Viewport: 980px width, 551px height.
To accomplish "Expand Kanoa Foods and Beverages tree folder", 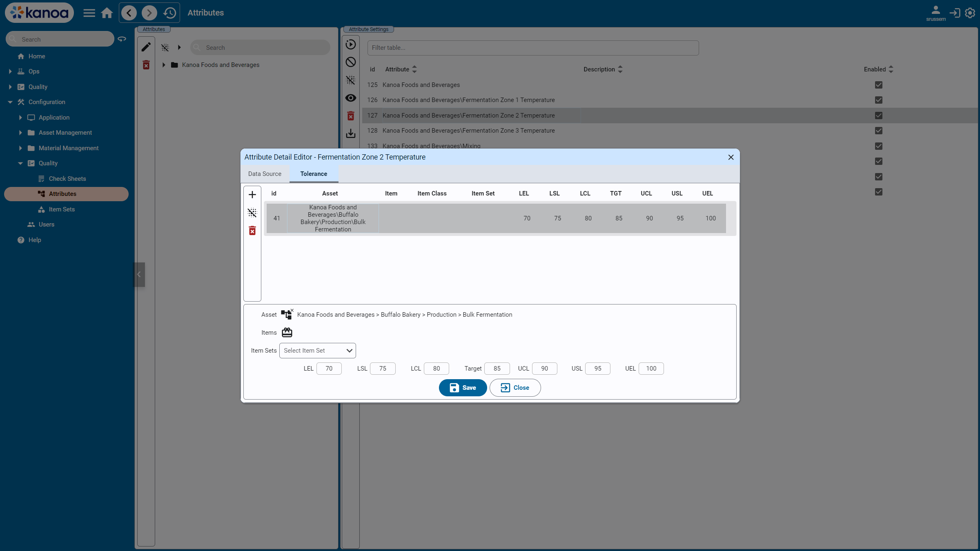I will pos(164,65).
